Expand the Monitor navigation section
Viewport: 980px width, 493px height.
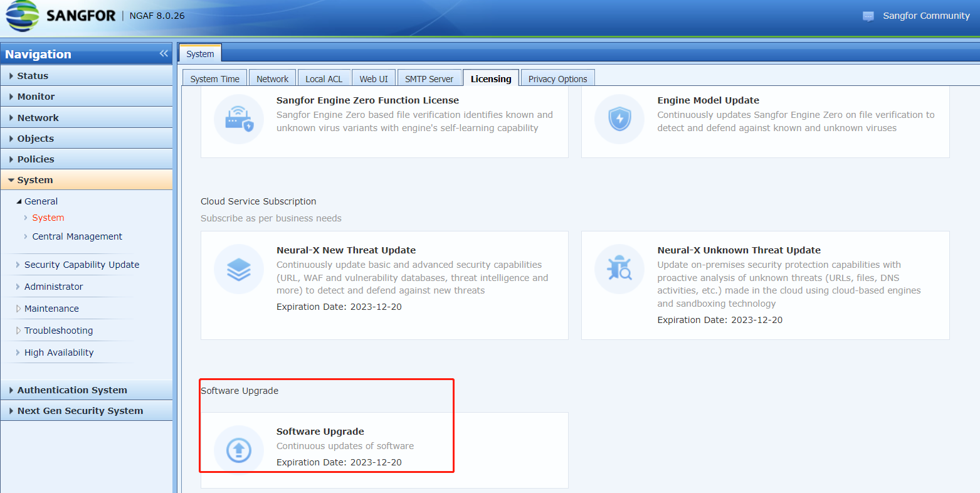36,97
